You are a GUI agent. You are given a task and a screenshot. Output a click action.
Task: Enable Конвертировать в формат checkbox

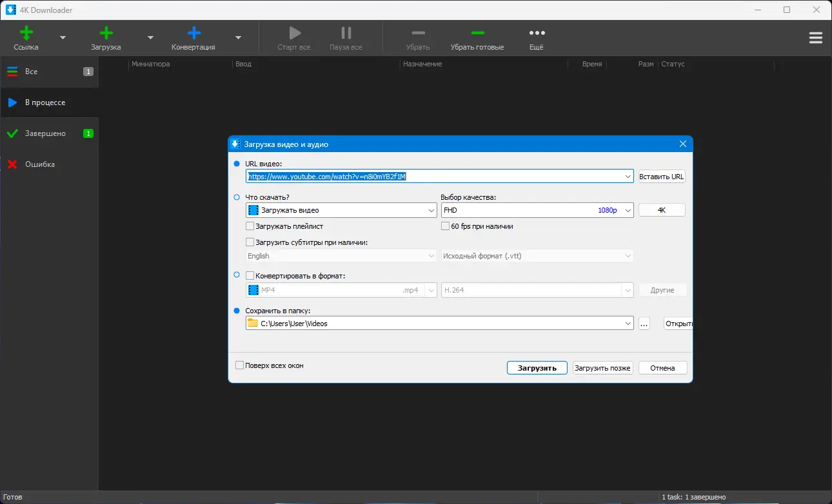[x=250, y=276]
